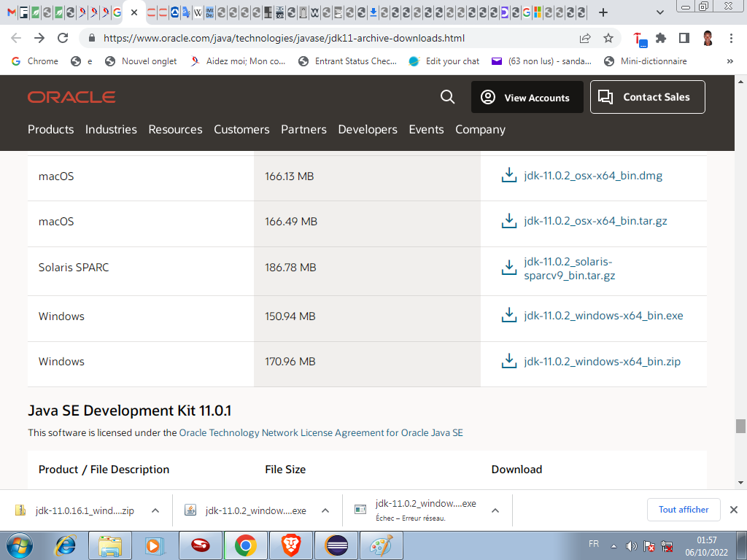
Task: Show more bookmarks with the double chevron
Action: 729,61
